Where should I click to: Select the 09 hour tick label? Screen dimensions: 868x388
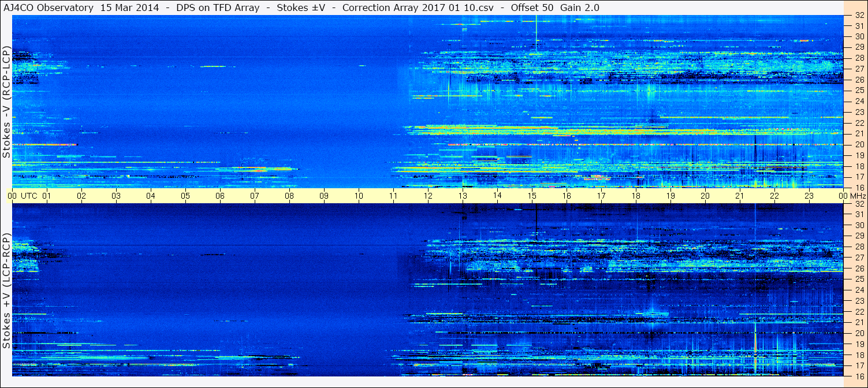point(324,196)
